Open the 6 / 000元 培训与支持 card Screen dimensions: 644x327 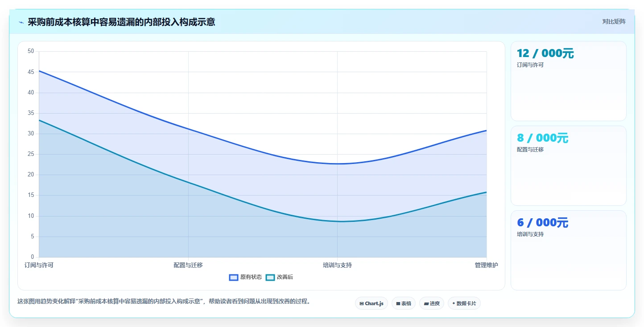pyautogui.click(x=569, y=250)
